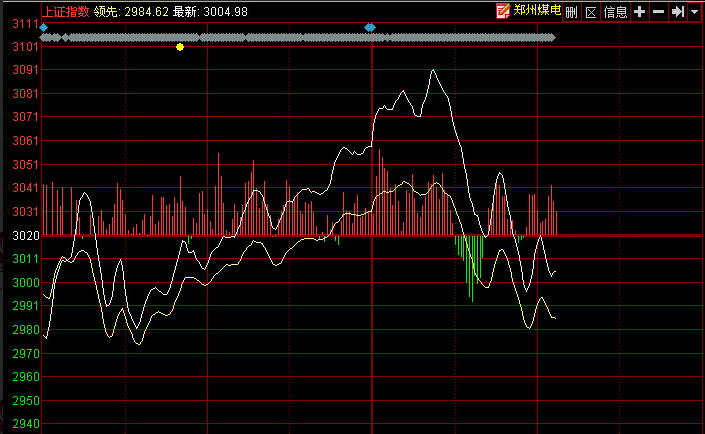
Task: Select the 郑州煤电 stock name label
Action: tap(535, 12)
